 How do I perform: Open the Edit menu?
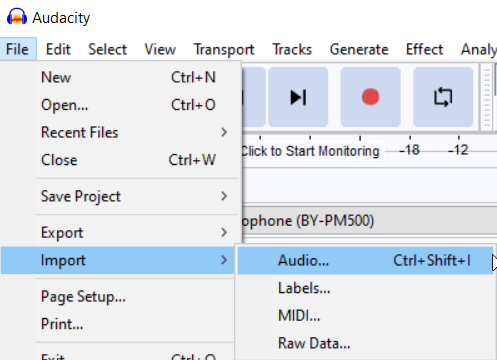pyautogui.click(x=58, y=49)
